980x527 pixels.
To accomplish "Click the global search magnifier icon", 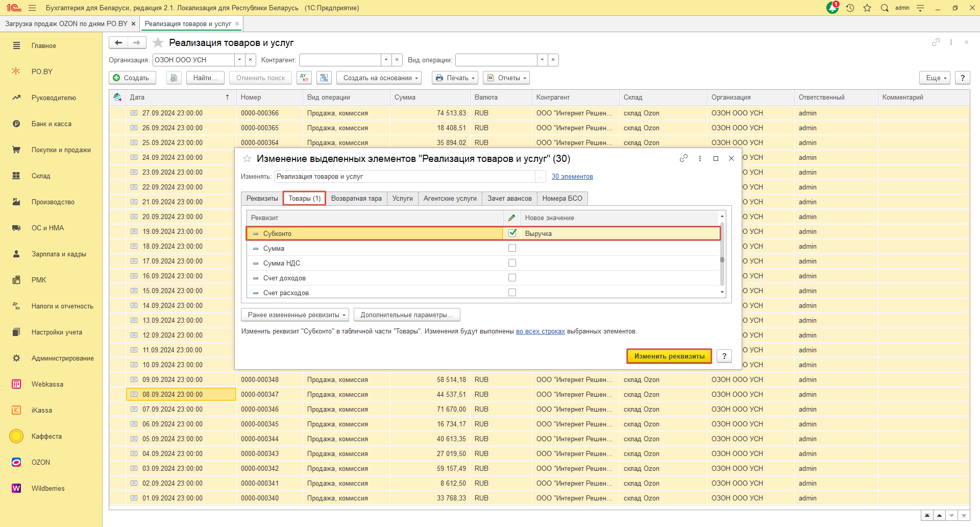I will coord(885,8).
